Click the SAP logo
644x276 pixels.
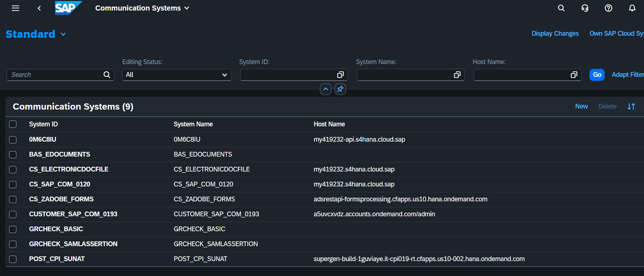[68, 8]
